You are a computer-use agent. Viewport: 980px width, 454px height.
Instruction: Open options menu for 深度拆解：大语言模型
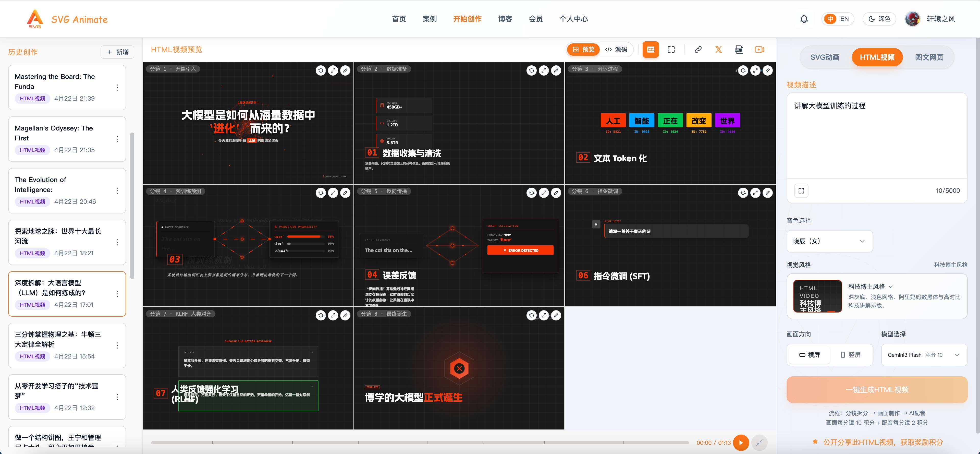[117, 294]
